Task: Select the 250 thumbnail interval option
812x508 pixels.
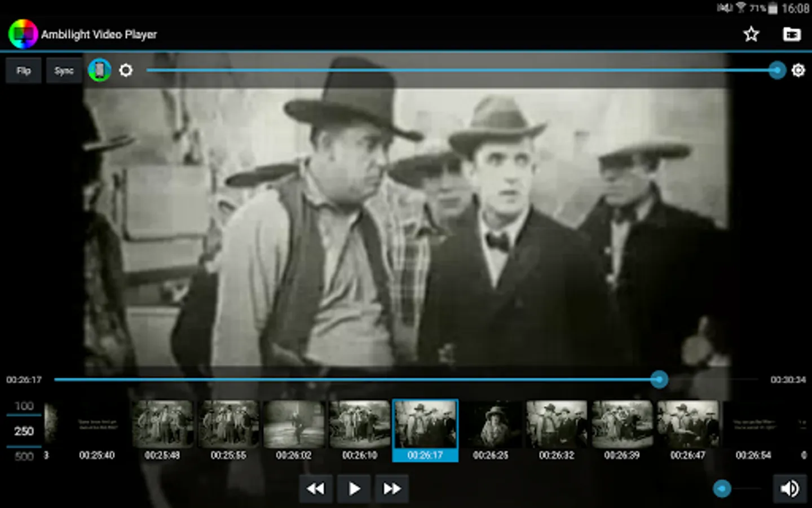Action: [x=24, y=431]
